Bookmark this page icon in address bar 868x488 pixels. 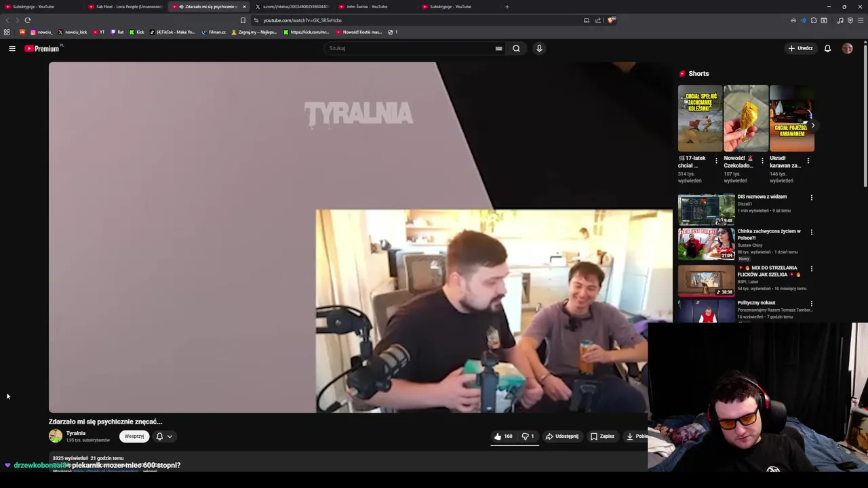click(x=243, y=20)
